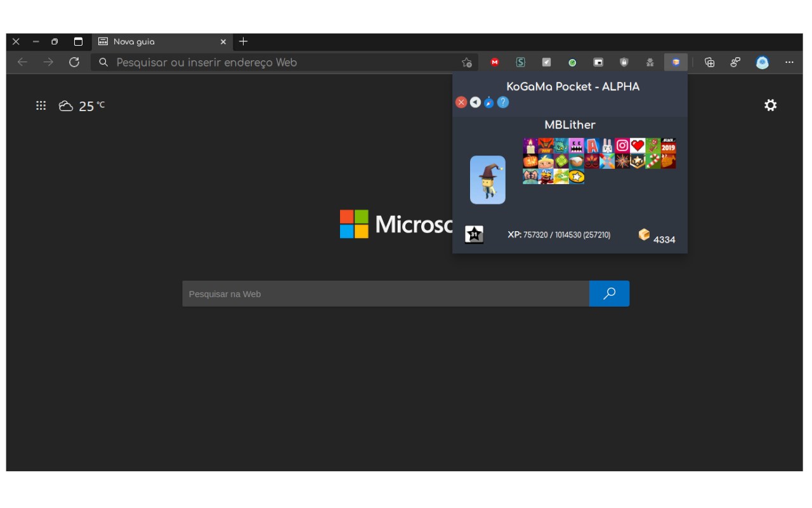Click the address bar search field
This screenshot has height=508, width=812.
[x=284, y=62]
